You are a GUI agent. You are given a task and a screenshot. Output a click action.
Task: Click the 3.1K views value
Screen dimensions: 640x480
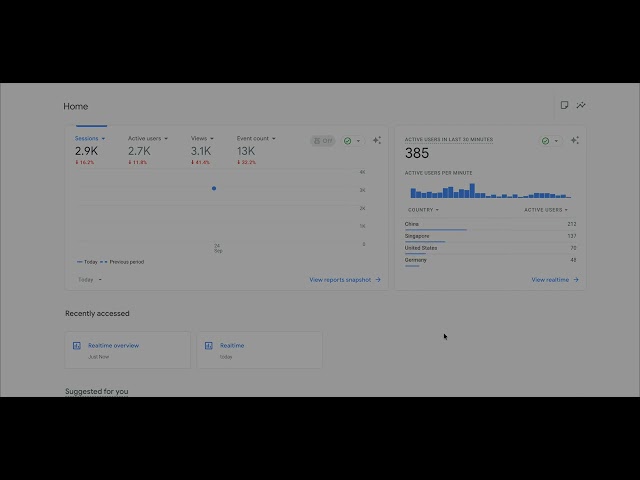coord(201,151)
